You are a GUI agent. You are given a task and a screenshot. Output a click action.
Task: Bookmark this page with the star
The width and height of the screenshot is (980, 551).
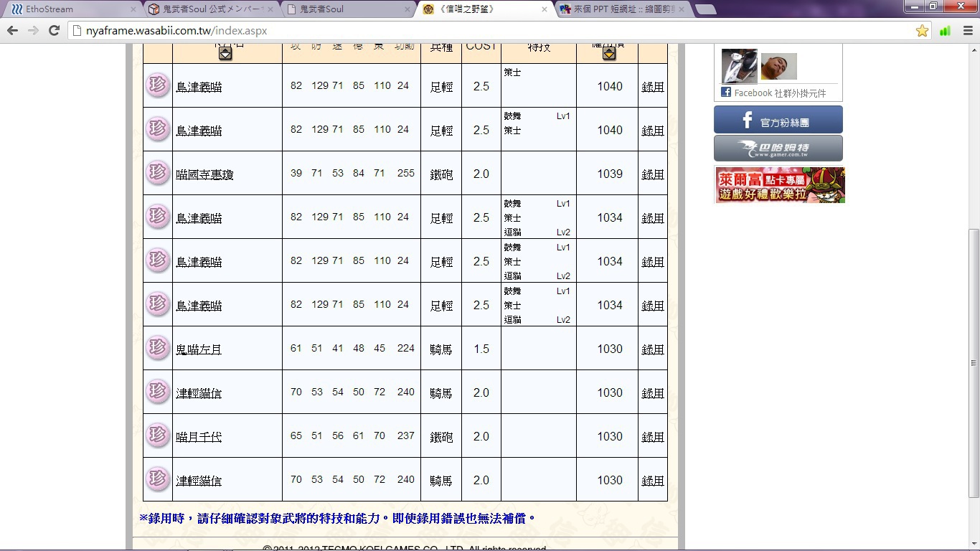(922, 30)
